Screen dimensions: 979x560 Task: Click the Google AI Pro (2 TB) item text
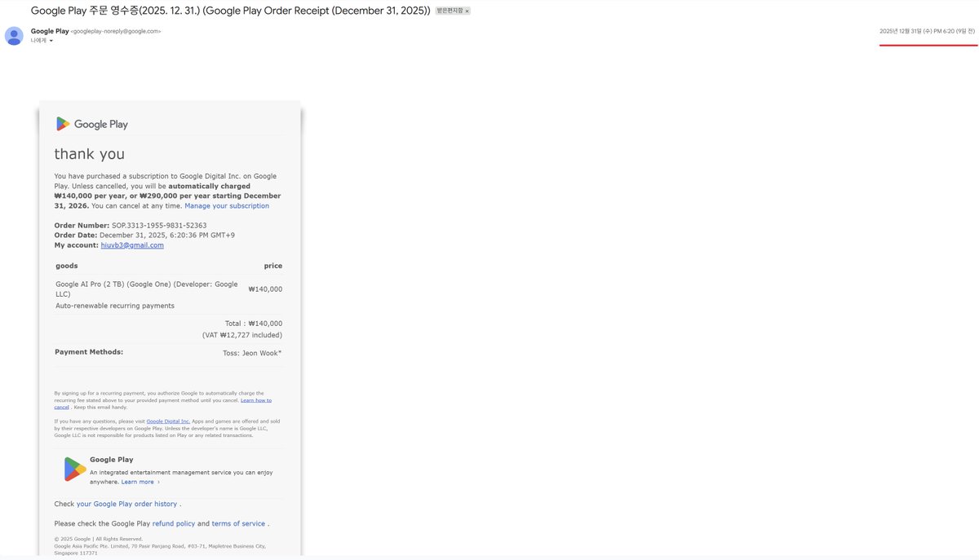[147, 289]
